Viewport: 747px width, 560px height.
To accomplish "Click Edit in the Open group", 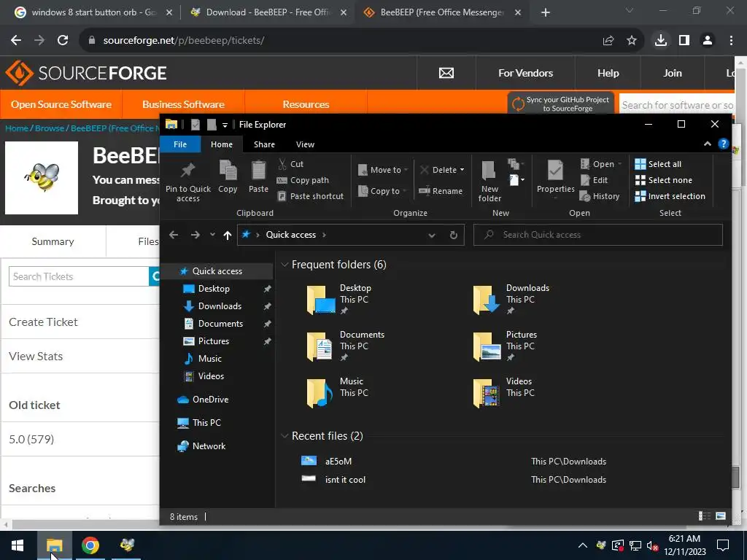I will click(x=594, y=180).
